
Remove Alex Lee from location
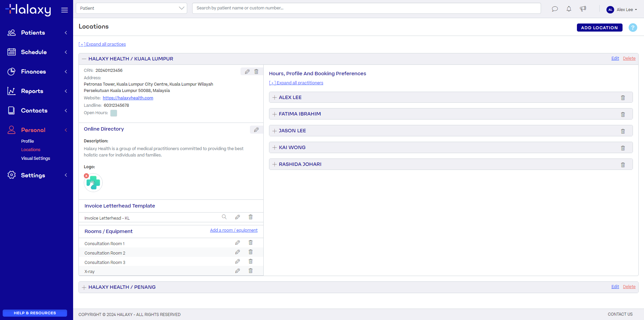tap(623, 98)
